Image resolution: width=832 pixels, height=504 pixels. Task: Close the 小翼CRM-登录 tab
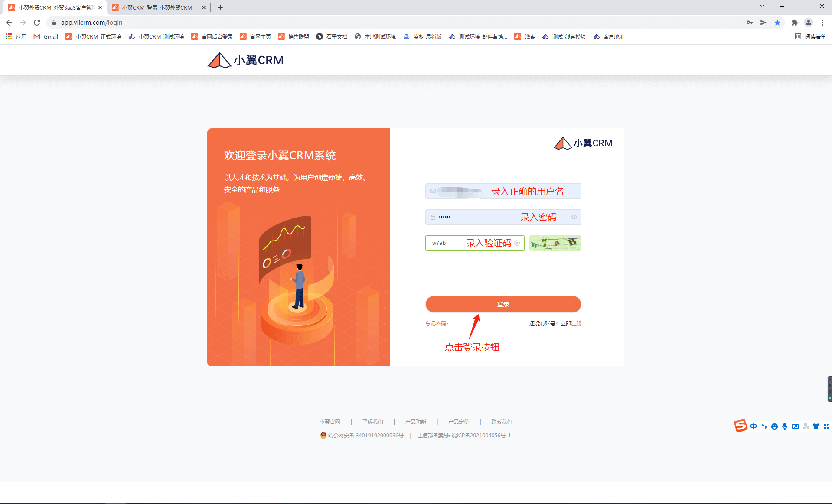204,7
